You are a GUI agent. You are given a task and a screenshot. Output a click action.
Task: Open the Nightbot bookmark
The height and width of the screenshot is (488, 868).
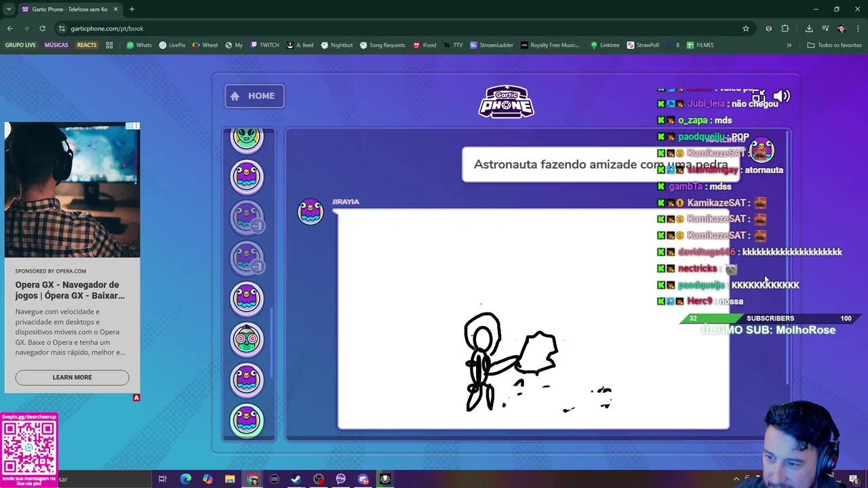tap(336, 45)
